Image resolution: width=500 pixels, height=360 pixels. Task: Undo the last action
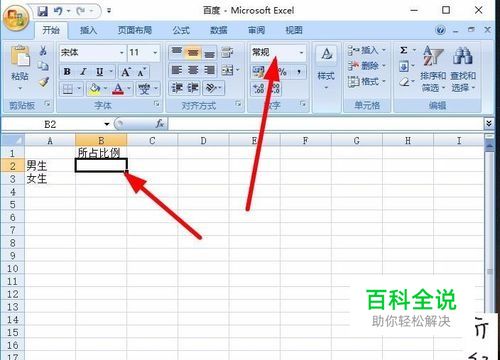[58, 11]
